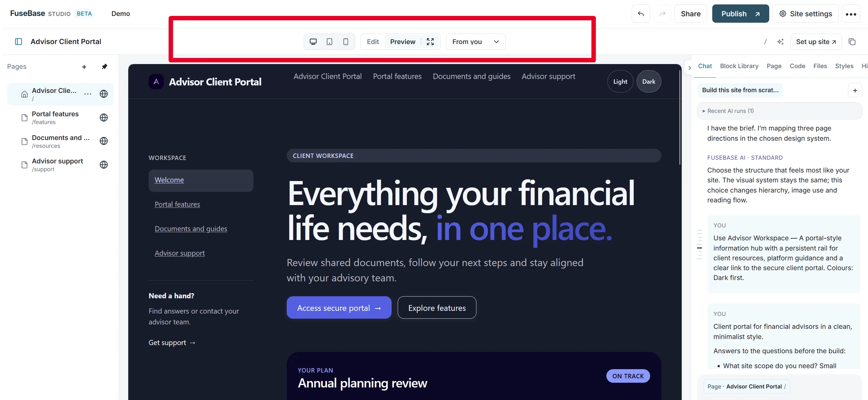The height and width of the screenshot is (400, 868).
Task: Select desktop viewport icon
Action: click(x=313, y=42)
